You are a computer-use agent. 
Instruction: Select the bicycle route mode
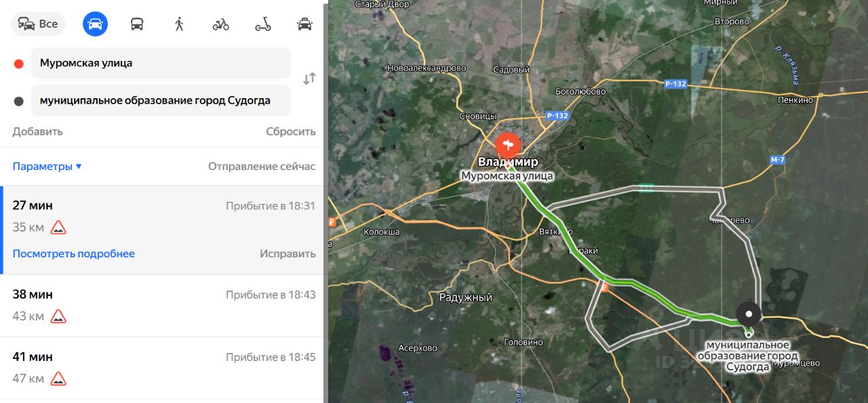tap(220, 24)
